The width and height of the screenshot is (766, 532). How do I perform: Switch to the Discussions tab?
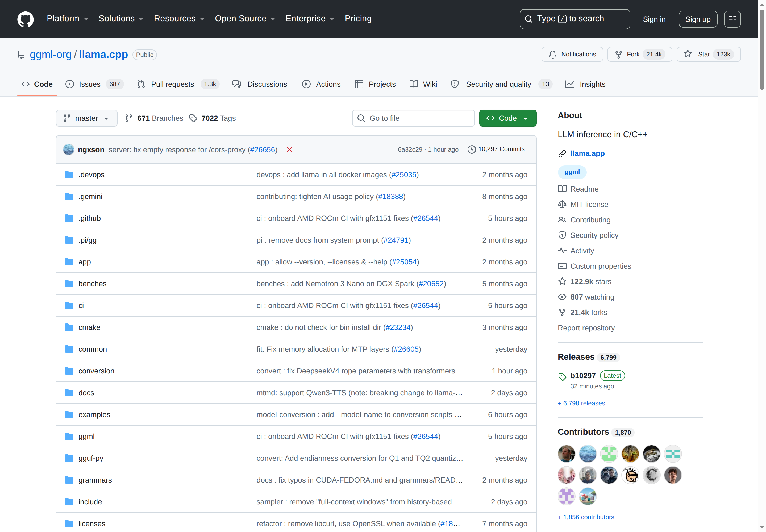click(x=260, y=84)
